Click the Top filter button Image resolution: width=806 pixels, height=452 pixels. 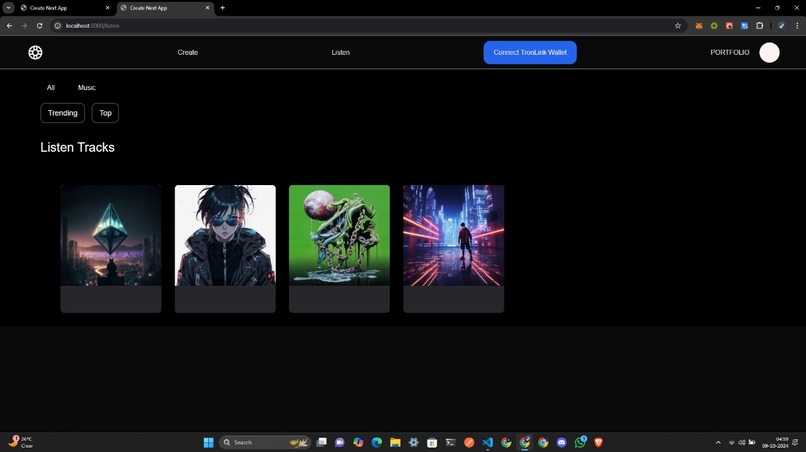[x=105, y=113]
